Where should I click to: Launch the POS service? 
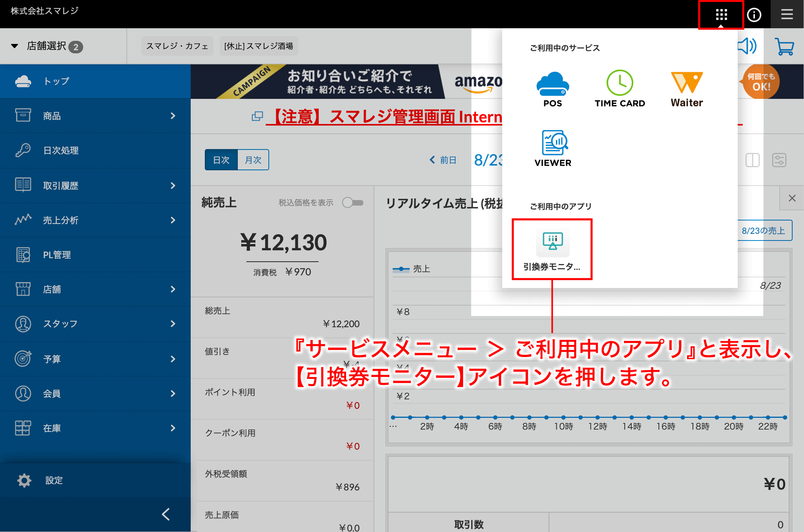pos(552,89)
